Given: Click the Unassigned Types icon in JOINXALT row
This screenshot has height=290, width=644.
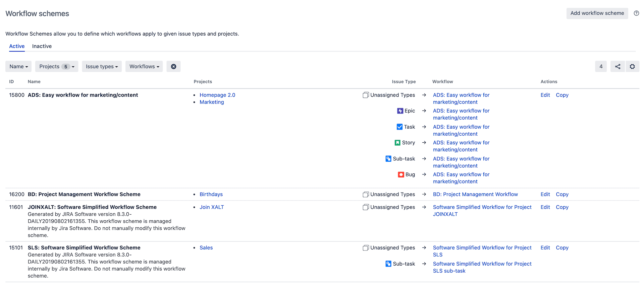Looking at the screenshot, I should pyautogui.click(x=366, y=207).
